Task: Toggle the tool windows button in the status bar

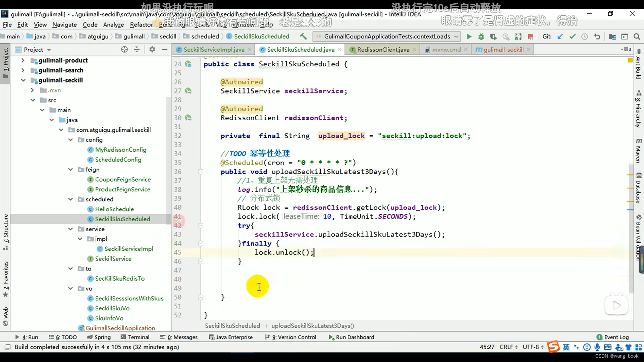Action: pyautogui.click(x=7, y=347)
